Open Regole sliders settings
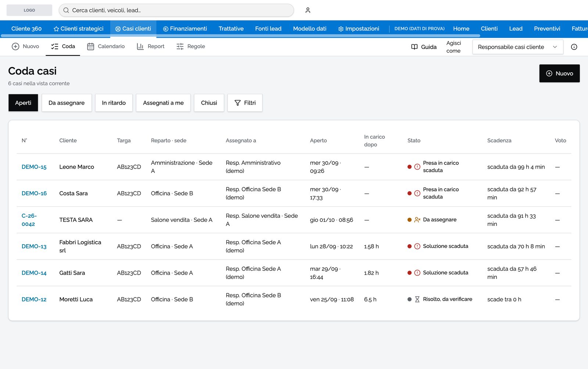 pyautogui.click(x=191, y=46)
